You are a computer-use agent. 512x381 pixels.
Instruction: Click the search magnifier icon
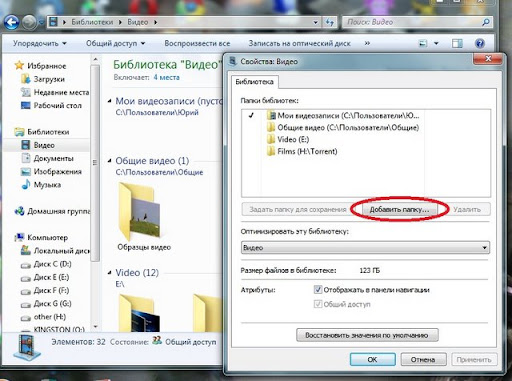pos(486,22)
